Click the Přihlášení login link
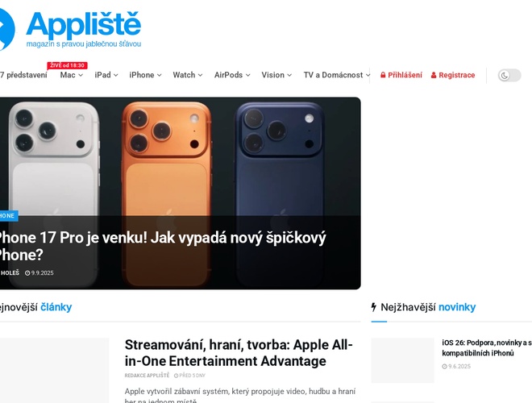The width and height of the screenshot is (532, 403). pyautogui.click(x=401, y=75)
